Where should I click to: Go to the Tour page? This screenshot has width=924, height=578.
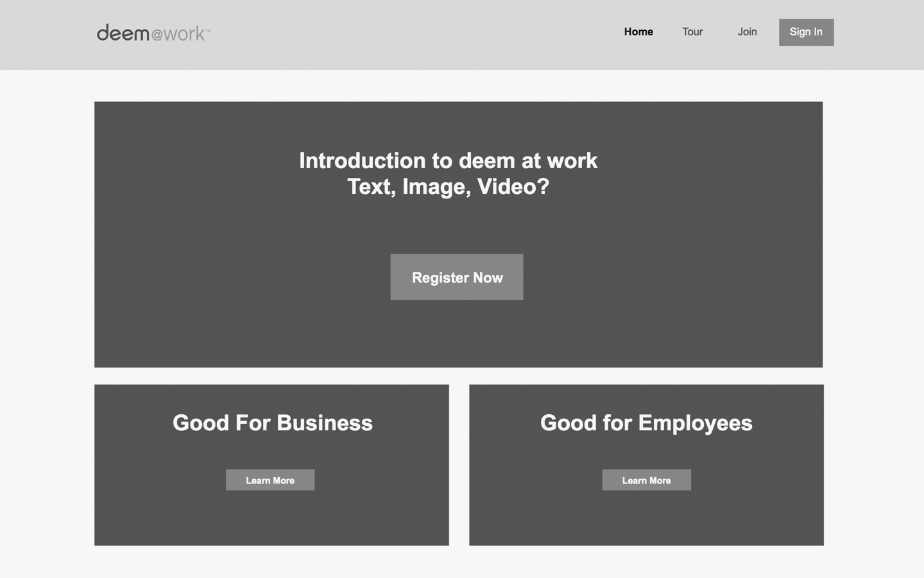[x=692, y=32]
